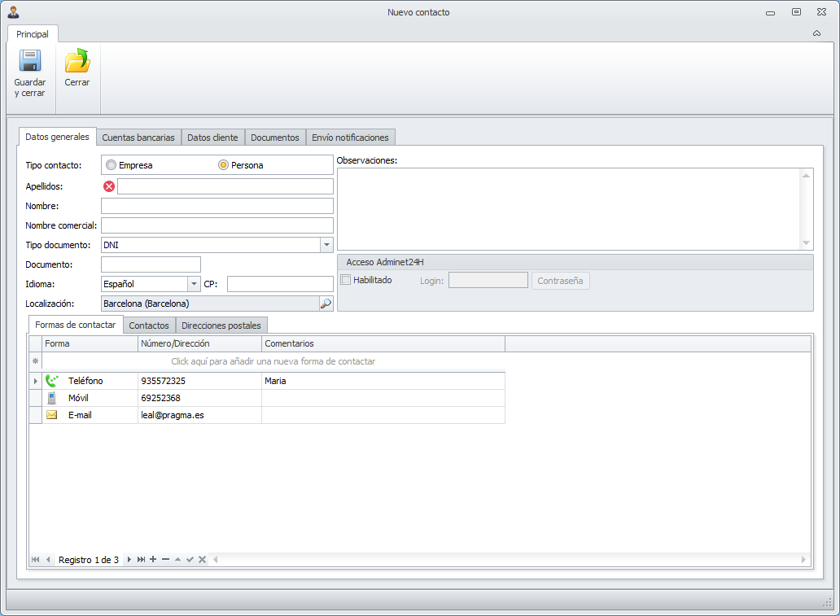Add a new record with plus navigator icon

[x=153, y=560]
